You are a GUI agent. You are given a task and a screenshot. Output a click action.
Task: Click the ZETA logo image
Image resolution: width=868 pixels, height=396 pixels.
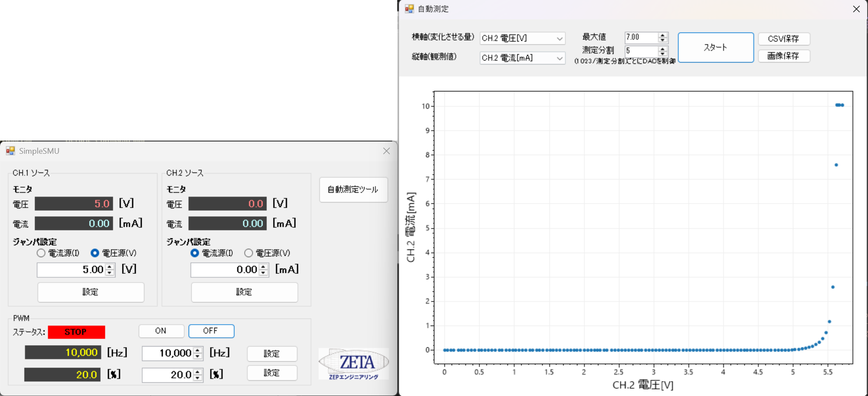point(353,364)
